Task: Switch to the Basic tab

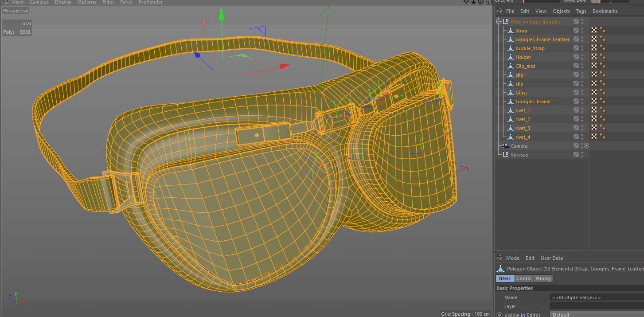Action: tap(505, 278)
